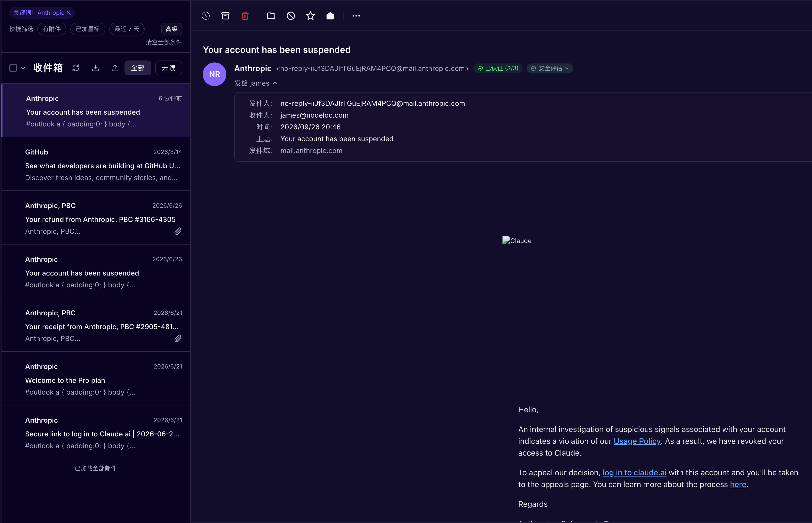Click the open-envelope read status icon
The width and height of the screenshot is (812, 523).
click(x=330, y=16)
